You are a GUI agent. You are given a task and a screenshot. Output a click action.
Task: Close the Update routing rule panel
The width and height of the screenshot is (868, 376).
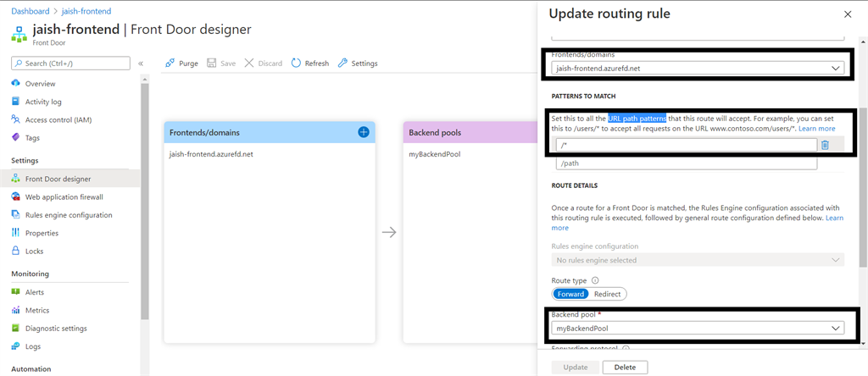[x=848, y=15]
